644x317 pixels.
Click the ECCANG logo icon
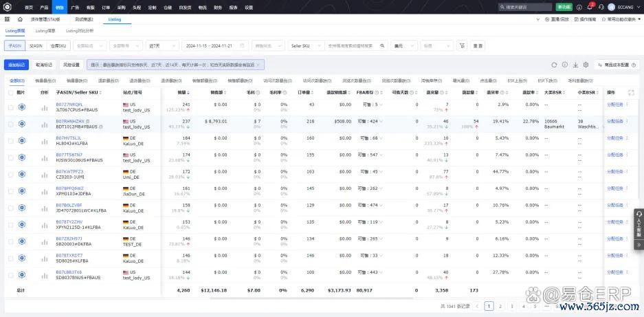pyautogui.click(x=8, y=7)
